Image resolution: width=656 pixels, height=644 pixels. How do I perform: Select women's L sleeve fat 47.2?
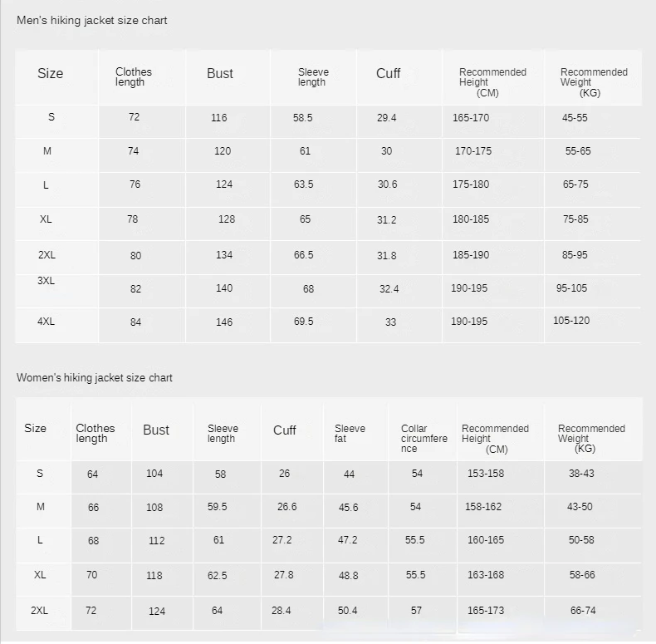point(348,540)
